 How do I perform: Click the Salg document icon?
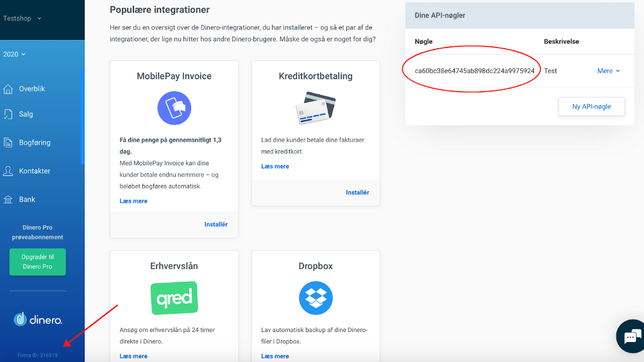pos(8,114)
